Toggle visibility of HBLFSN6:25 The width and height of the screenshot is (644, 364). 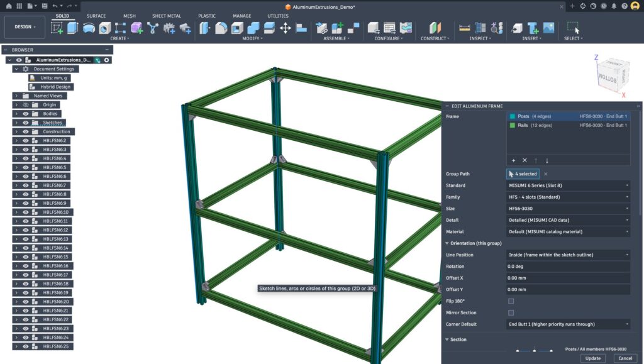pyautogui.click(x=25, y=346)
